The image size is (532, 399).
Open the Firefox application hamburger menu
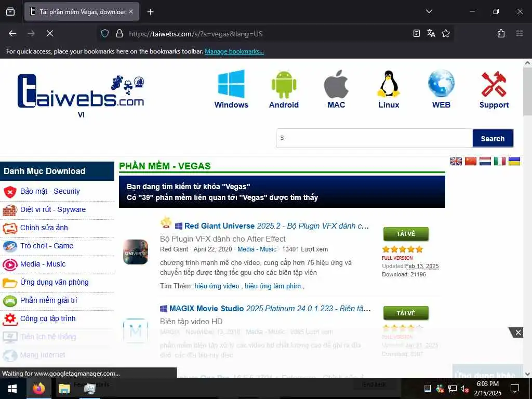point(520,33)
